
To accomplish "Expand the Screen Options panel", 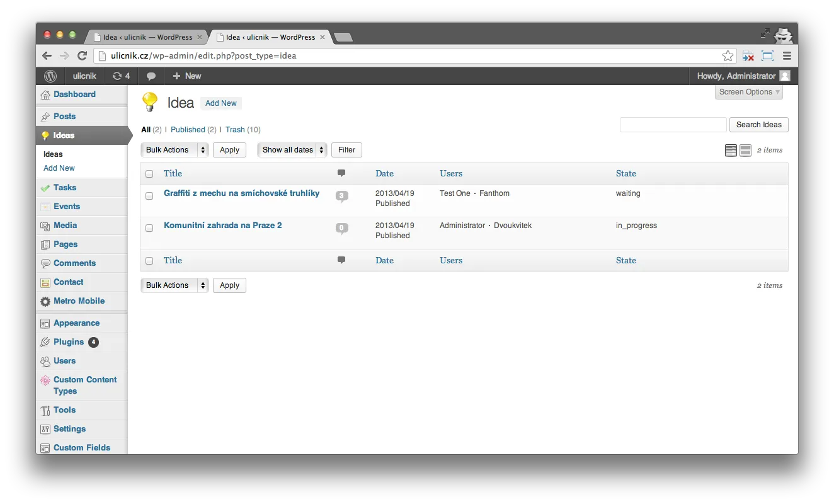I will point(749,92).
